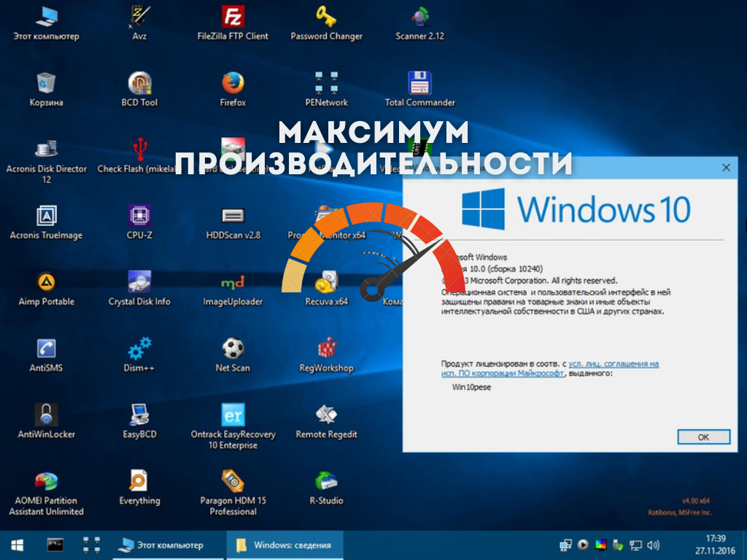
Task: Open command prompt taskbar icon
Action: point(55,545)
